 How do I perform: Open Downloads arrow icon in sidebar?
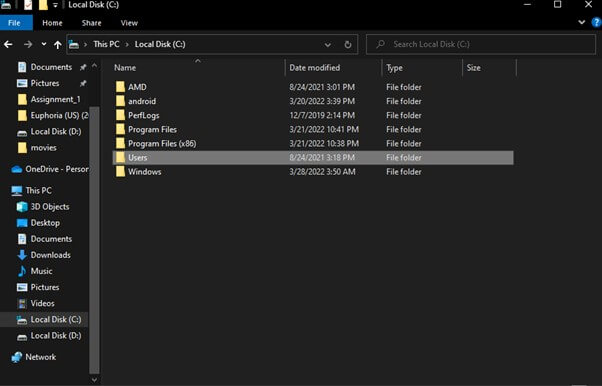[22, 255]
